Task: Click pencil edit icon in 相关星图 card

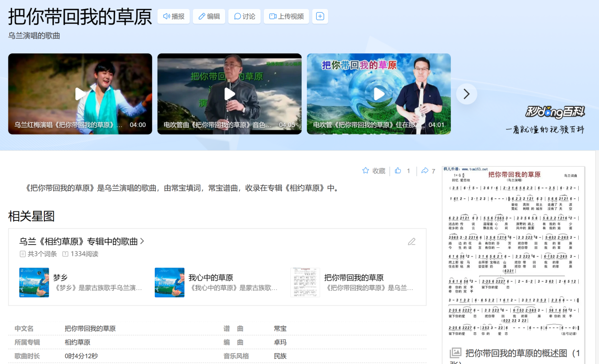Action: (412, 242)
